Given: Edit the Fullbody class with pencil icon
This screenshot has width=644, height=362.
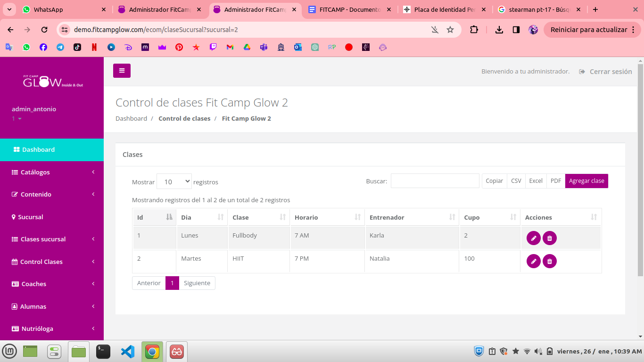Looking at the screenshot, I should 533,238.
